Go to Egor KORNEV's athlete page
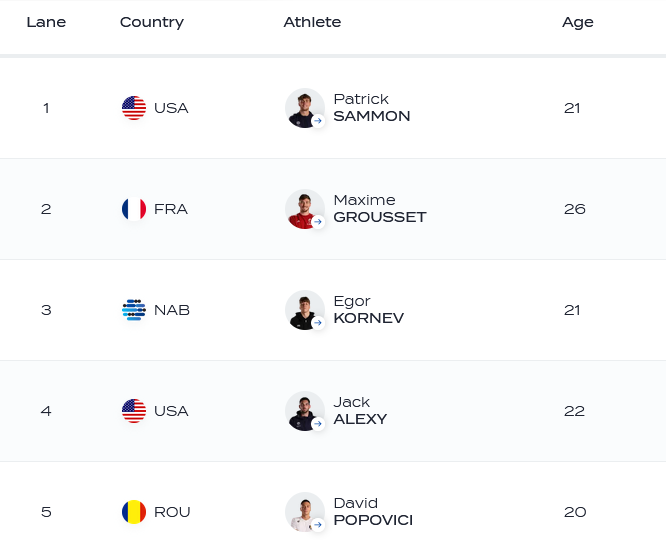 tap(368, 310)
